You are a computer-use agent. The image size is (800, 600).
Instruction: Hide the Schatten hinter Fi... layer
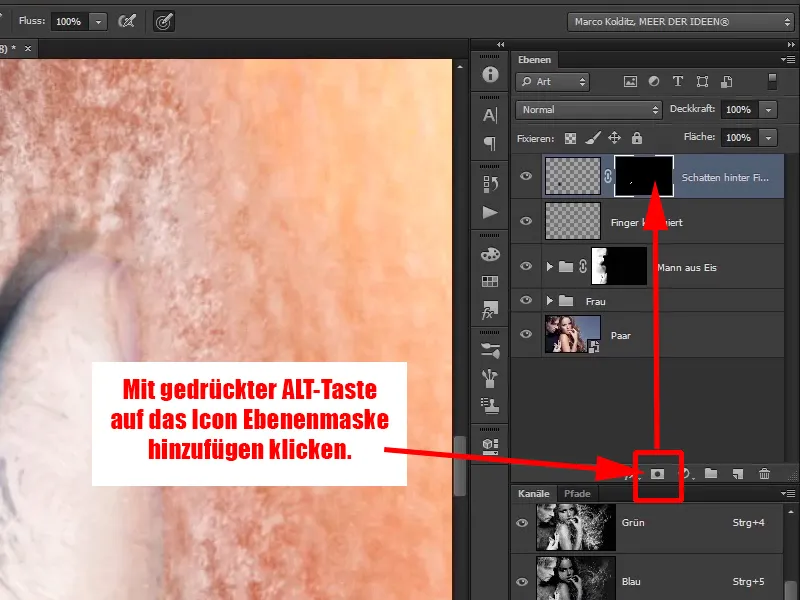(x=526, y=177)
